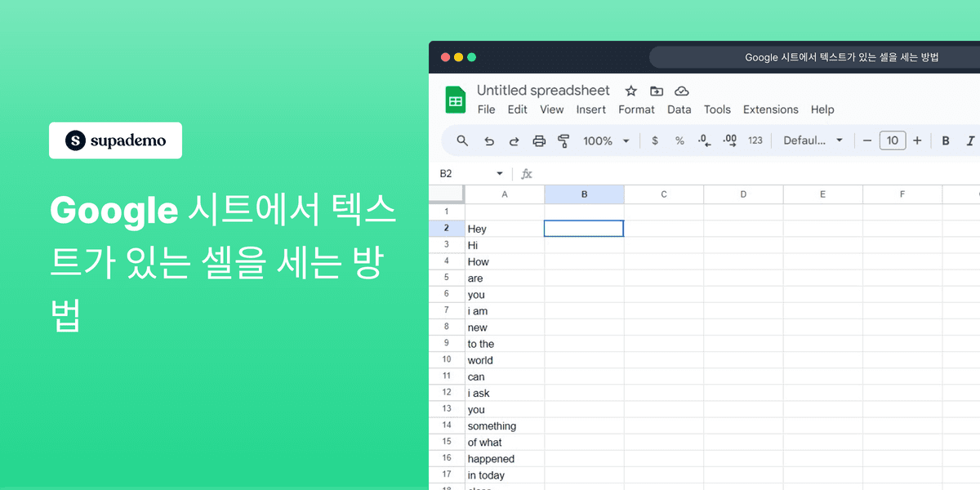Viewport: 980px width, 490px height.
Task: Click Undo in the toolbar
Action: [488, 140]
